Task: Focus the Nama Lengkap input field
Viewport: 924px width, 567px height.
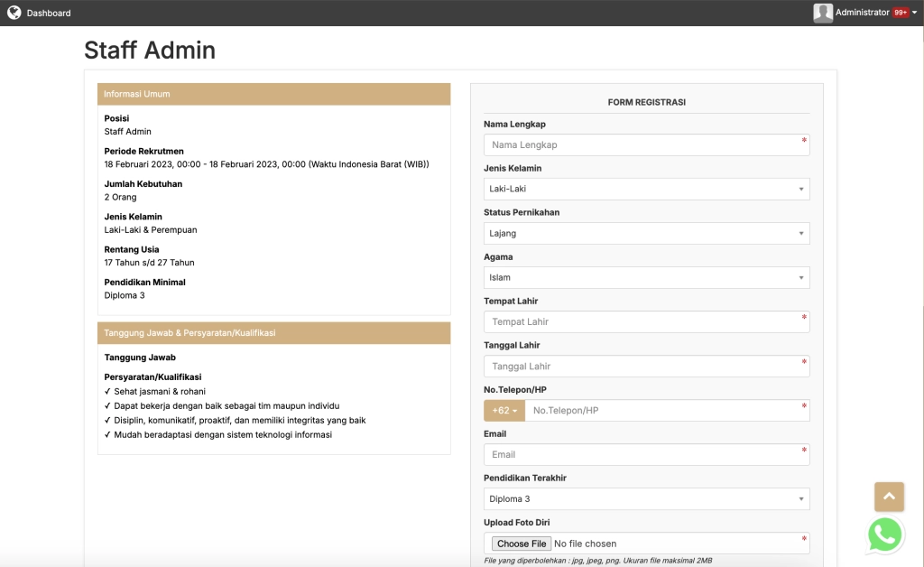Action: (x=646, y=144)
